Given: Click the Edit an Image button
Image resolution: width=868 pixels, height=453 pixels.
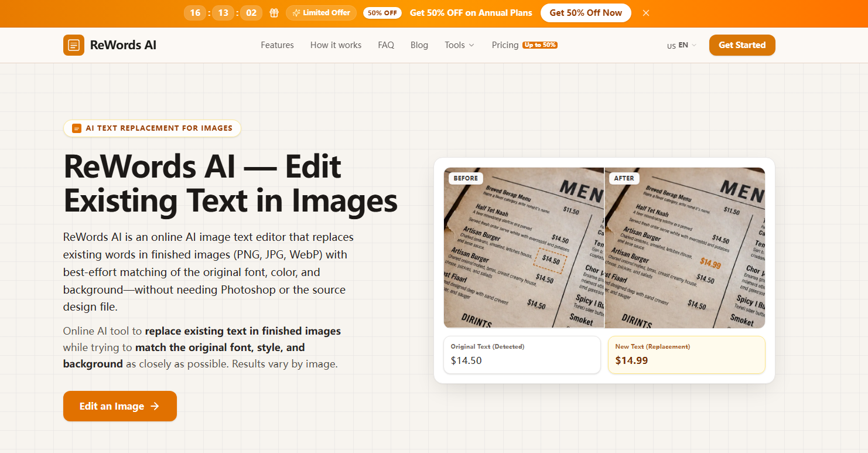Looking at the screenshot, I should 120,406.
